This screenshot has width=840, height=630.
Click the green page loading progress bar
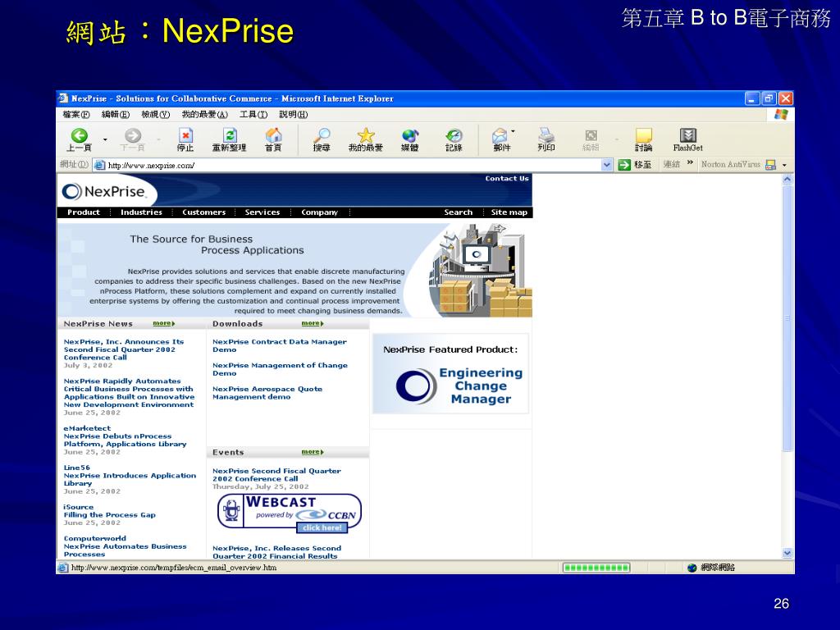[x=596, y=568]
